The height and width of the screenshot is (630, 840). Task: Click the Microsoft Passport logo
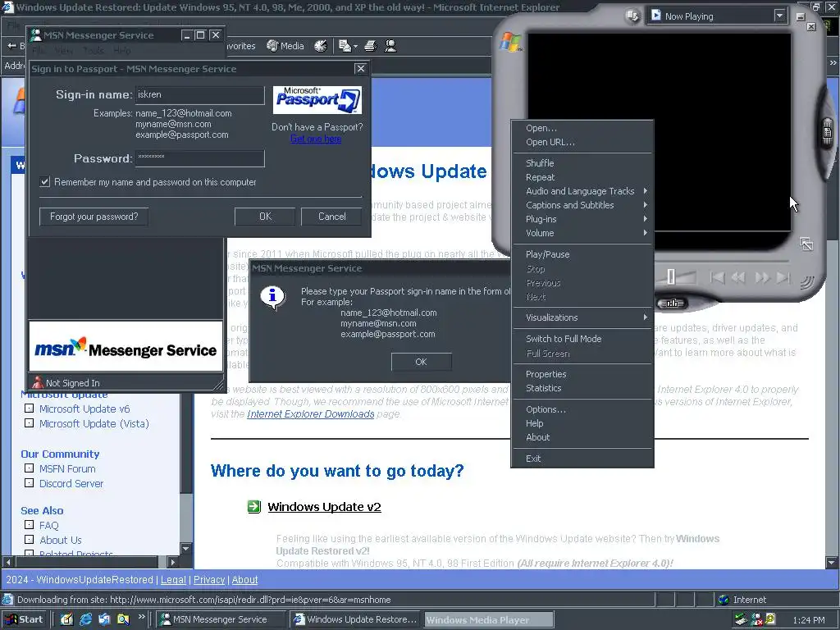(x=317, y=99)
